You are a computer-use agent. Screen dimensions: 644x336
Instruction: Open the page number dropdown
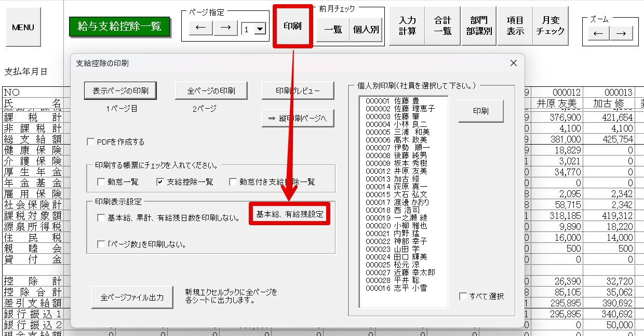pyautogui.click(x=260, y=30)
